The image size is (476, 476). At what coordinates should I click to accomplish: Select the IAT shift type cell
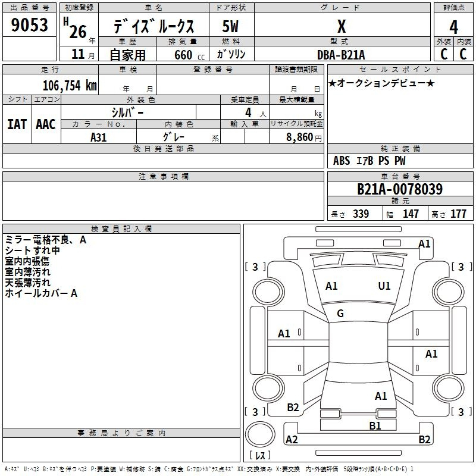(x=17, y=124)
